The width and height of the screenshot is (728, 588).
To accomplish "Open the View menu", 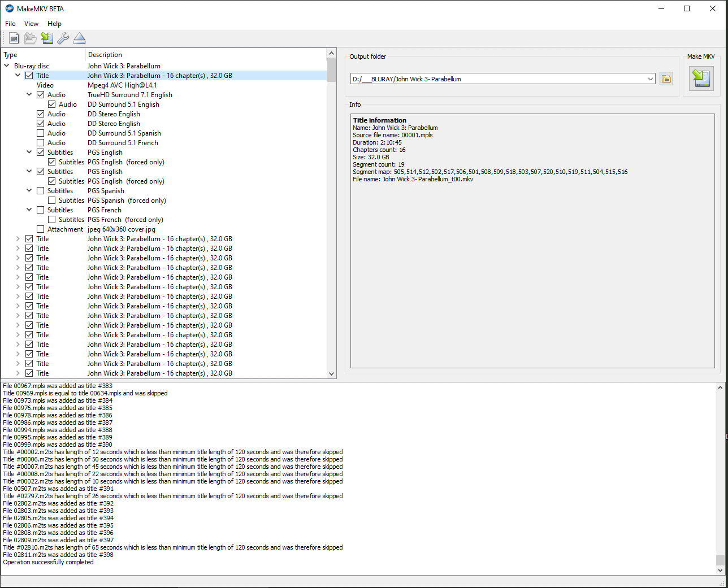I will click(31, 24).
